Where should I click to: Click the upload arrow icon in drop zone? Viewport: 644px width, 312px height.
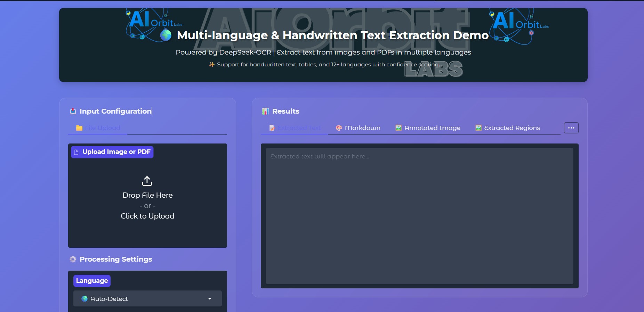[147, 181]
